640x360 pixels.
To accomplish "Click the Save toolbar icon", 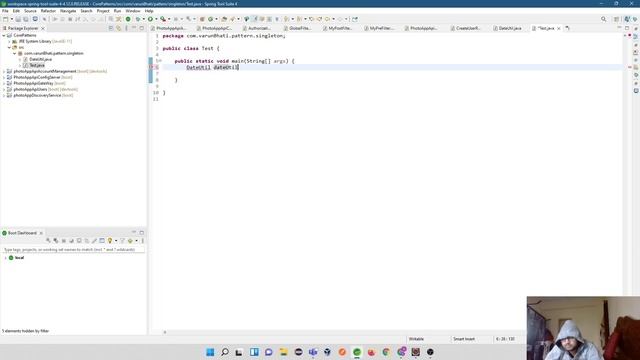I will 18,19.
